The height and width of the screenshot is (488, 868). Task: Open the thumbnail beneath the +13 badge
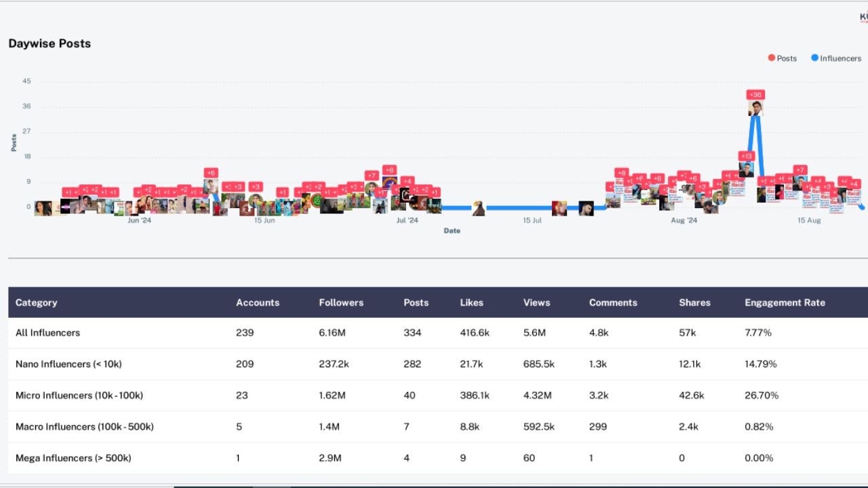pos(747,170)
